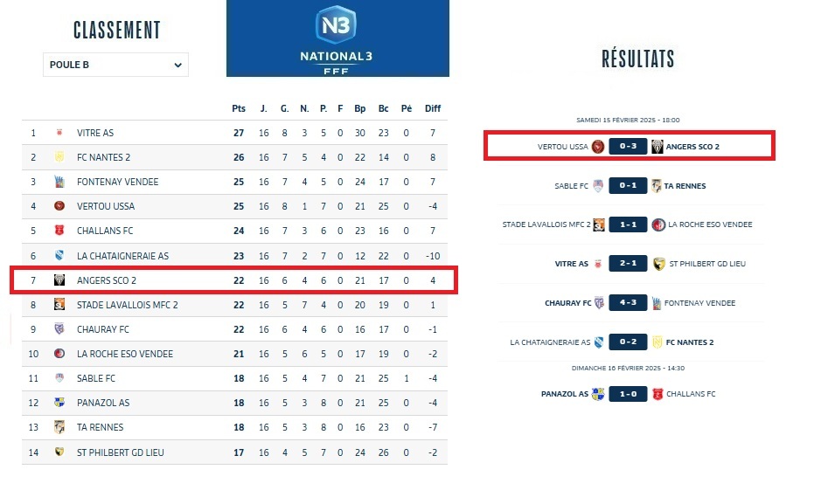Click the Challans FC crest in standings
This screenshot has width=814, height=504.
59,231
